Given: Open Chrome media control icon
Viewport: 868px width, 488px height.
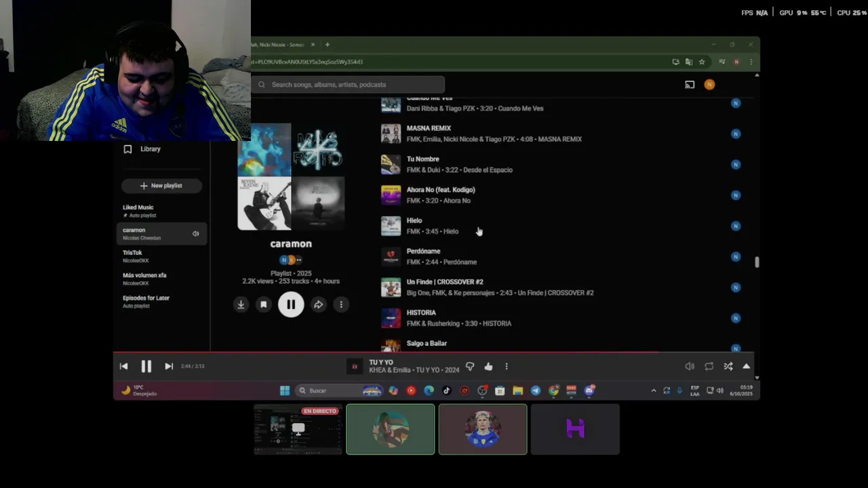Looking at the screenshot, I should click(722, 62).
